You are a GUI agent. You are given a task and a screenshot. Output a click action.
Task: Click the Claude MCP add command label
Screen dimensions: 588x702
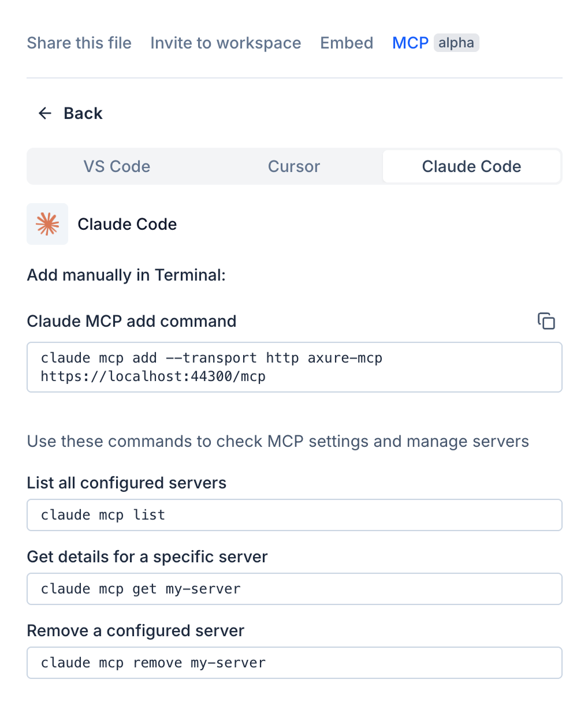(x=132, y=321)
